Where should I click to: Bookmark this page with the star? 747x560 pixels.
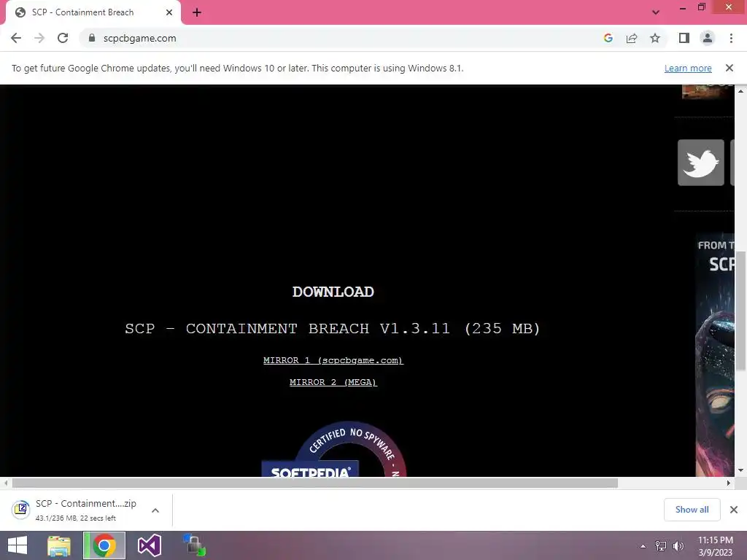[x=655, y=38]
